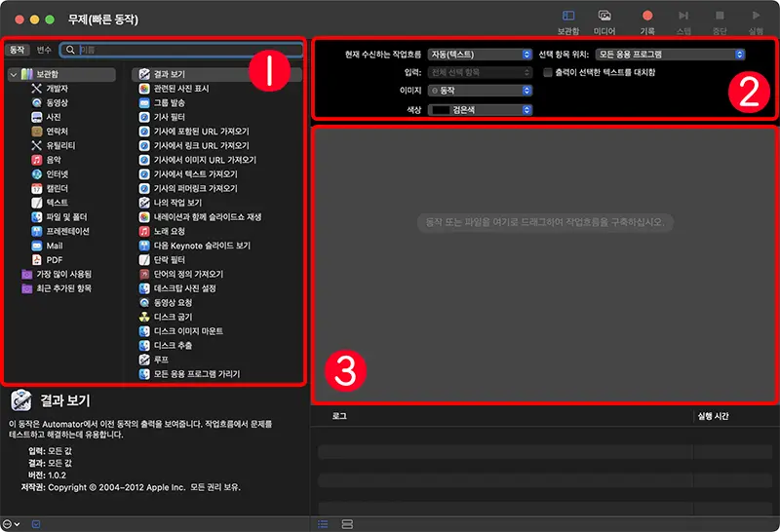The width and height of the screenshot is (780, 532).
Task: Open the 최근 추가된 항목 folder
Action: click(x=57, y=288)
